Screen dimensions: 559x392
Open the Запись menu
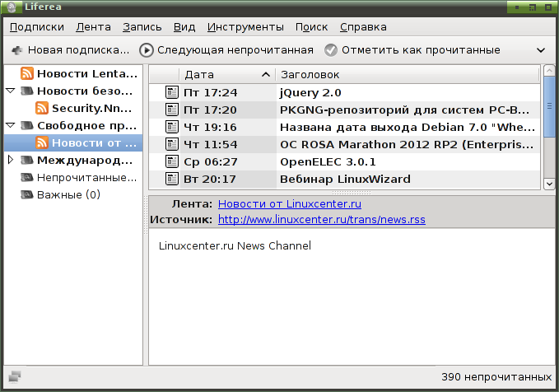142,27
